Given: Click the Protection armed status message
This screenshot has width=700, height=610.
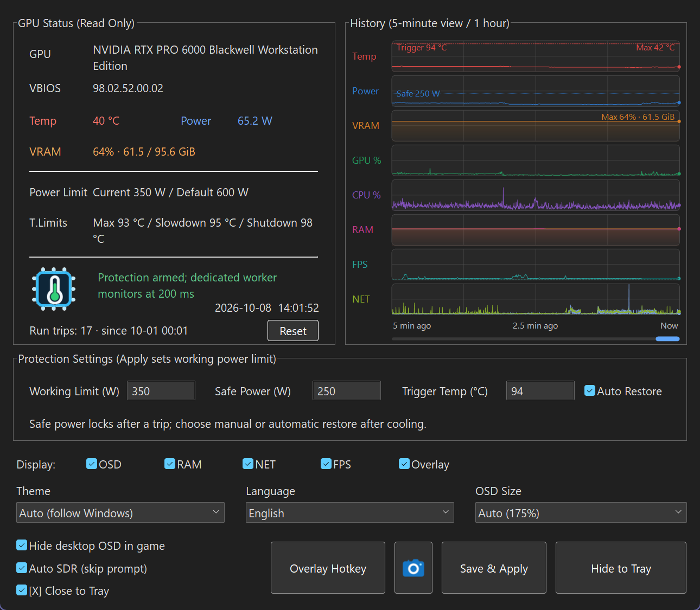Looking at the screenshot, I should pos(187,286).
